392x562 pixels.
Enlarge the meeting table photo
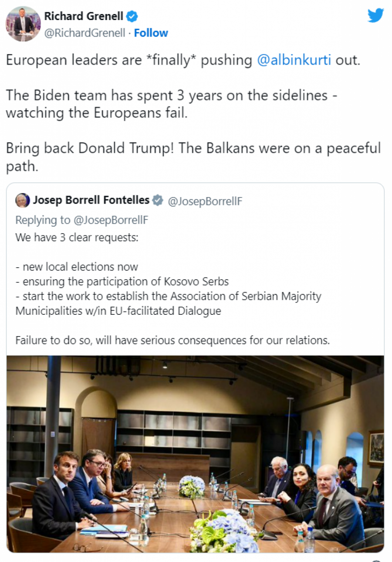click(x=195, y=453)
